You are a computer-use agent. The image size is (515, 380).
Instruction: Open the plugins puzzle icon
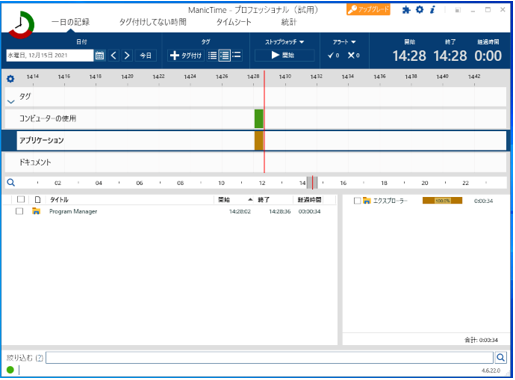pyautogui.click(x=406, y=10)
